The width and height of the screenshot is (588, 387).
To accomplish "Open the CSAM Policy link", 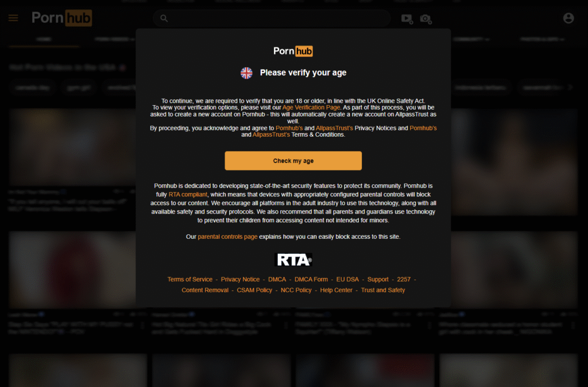I will click(254, 290).
